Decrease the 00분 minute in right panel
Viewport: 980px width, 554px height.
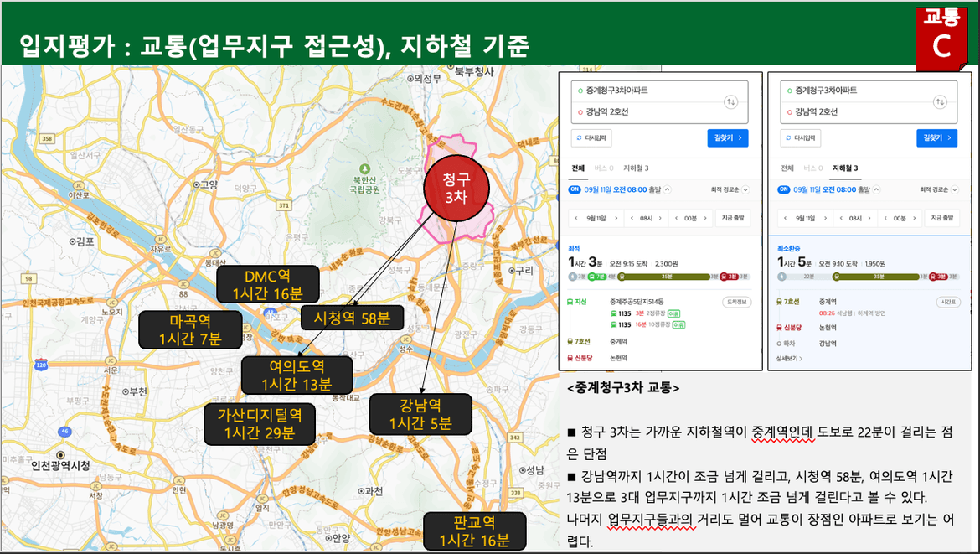885,218
